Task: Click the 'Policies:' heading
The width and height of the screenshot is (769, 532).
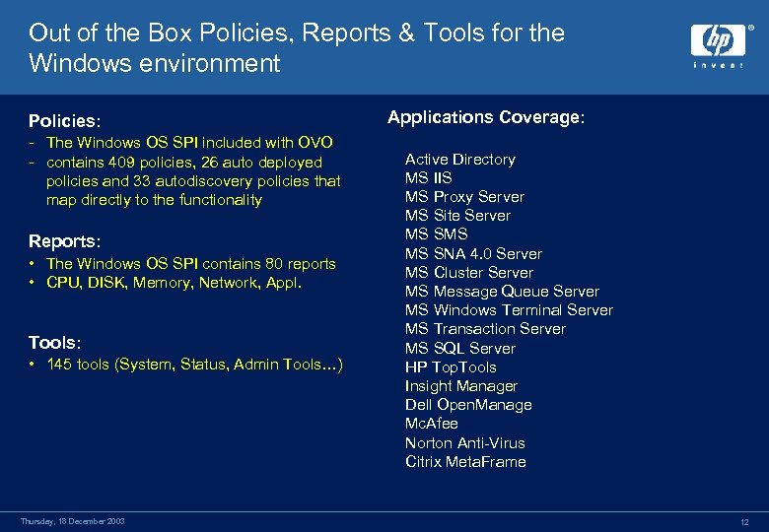Action: click(x=64, y=120)
